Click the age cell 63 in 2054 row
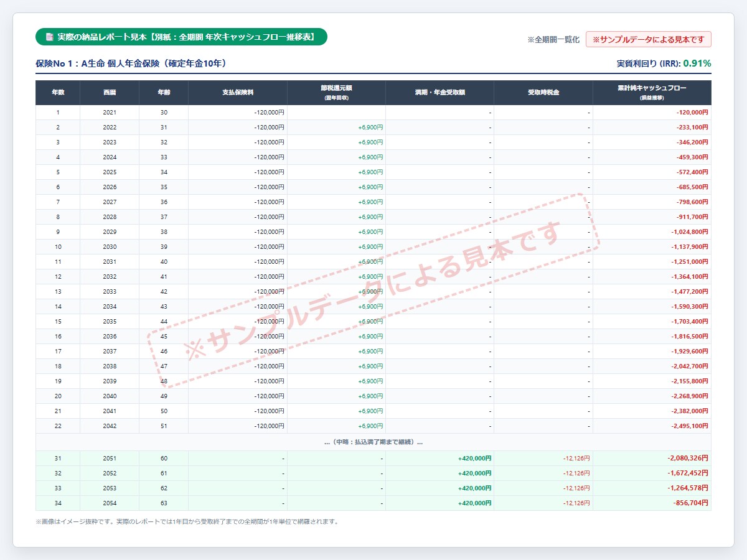 pos(164,503)
